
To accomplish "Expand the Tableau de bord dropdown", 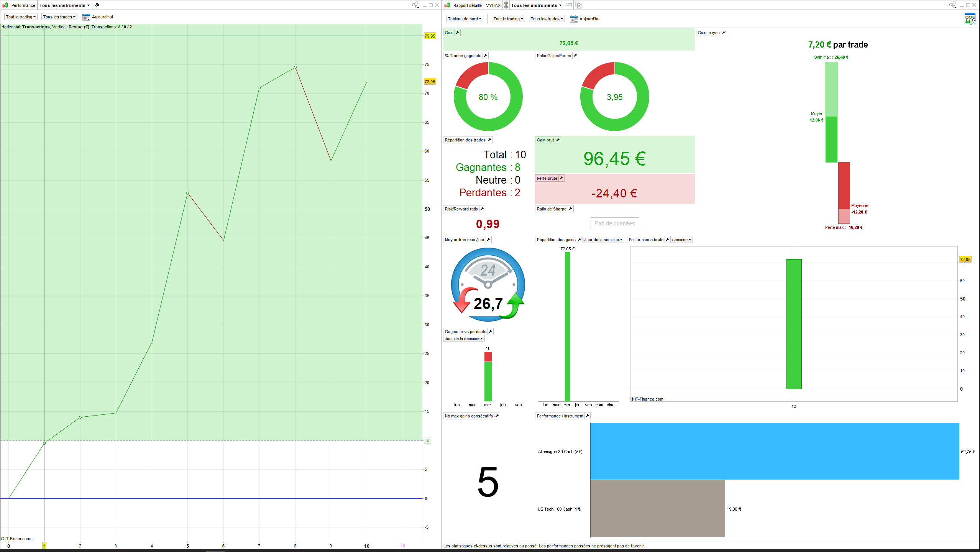I will pyautogui.click(x=465, y=19).
